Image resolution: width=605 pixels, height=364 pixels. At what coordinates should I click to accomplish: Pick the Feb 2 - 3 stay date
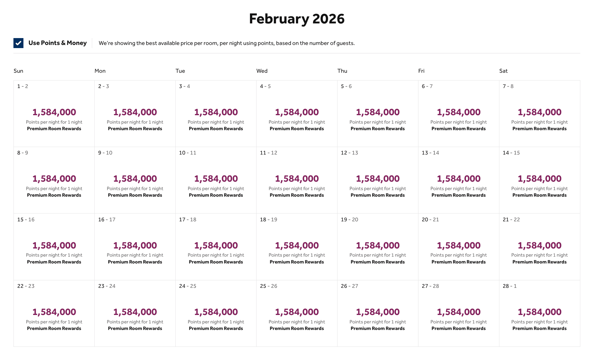(135, 114)
